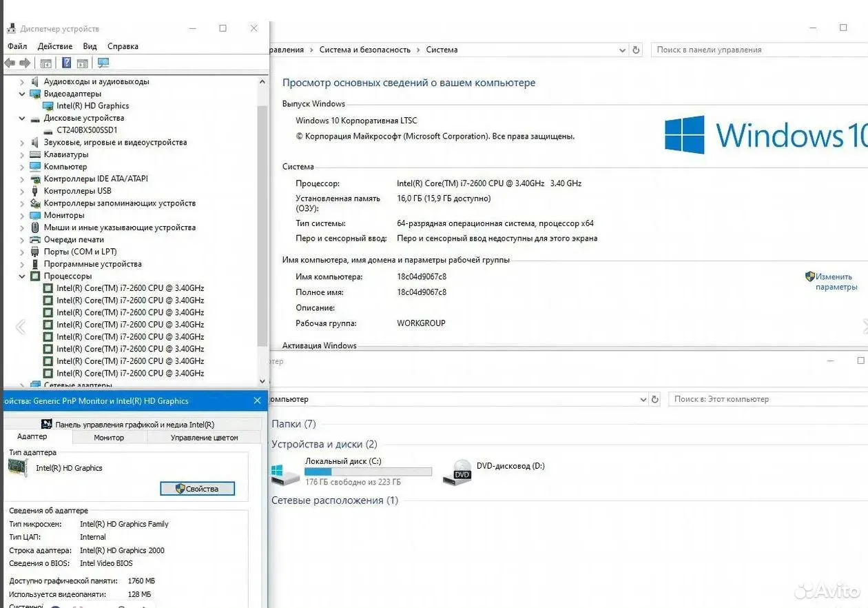Viewport: 868px width, 608px height.
Task: Click the icon beside Контроллеры USB
Action: [35, 191]
